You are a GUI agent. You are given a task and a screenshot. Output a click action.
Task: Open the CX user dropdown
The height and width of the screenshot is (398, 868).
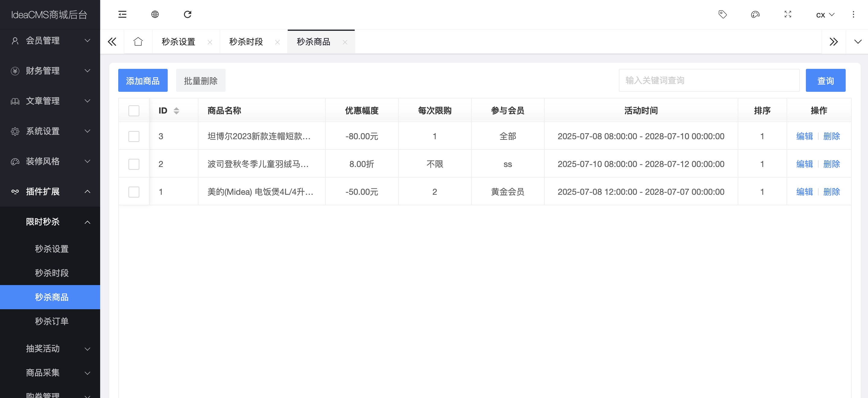(825, 15)
